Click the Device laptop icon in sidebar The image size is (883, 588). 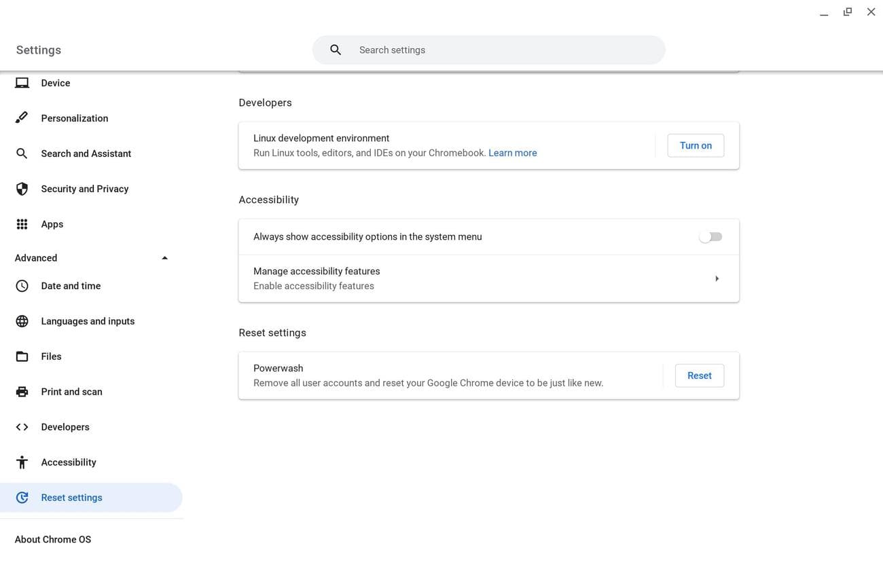point(22,83)
